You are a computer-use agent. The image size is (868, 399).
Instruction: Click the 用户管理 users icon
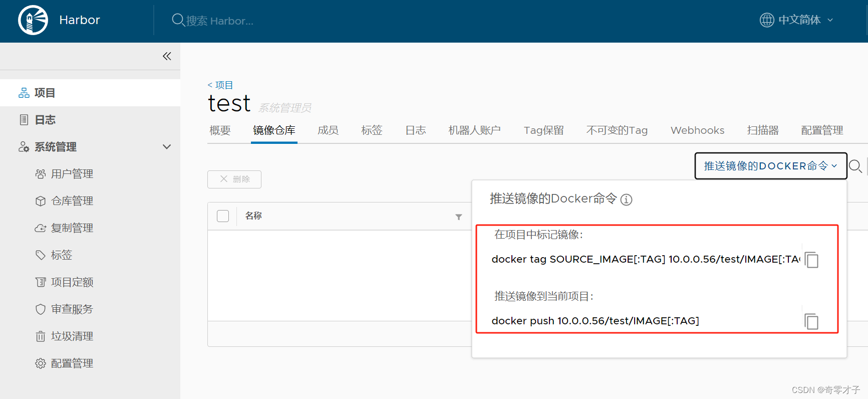(41, 174)
